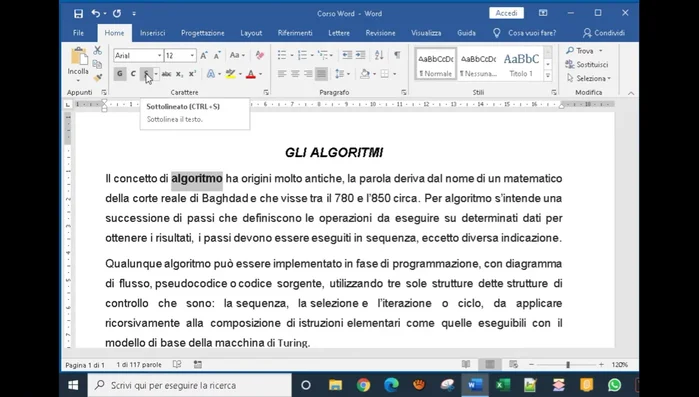This screenshot has width=699, height=397.
Task: Decrease font size with the smaller A icon
Action: pyautogui.click(x=217, y=56)
